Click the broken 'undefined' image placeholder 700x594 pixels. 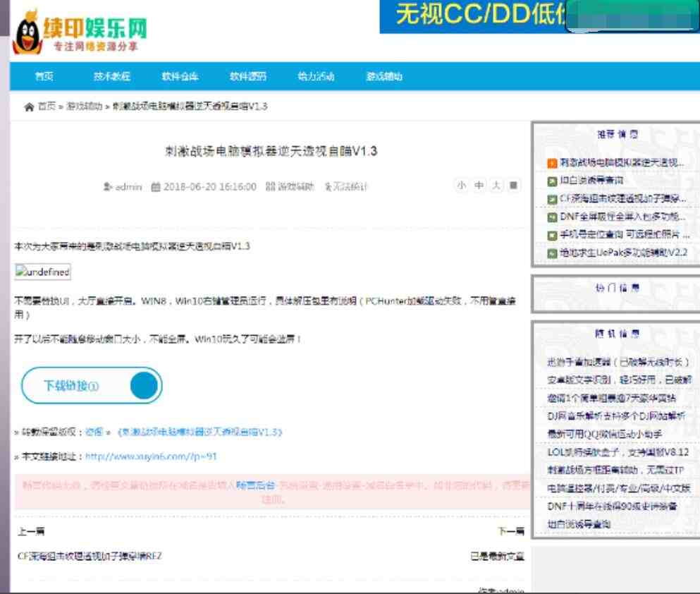pyautogui.click(x=43, y=272)
